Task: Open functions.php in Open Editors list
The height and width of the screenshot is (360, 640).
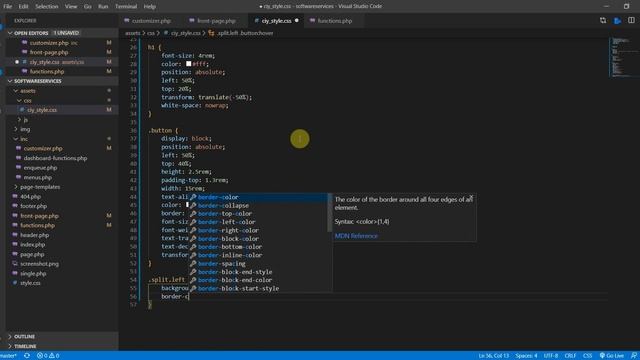Action: pos(47,71)
